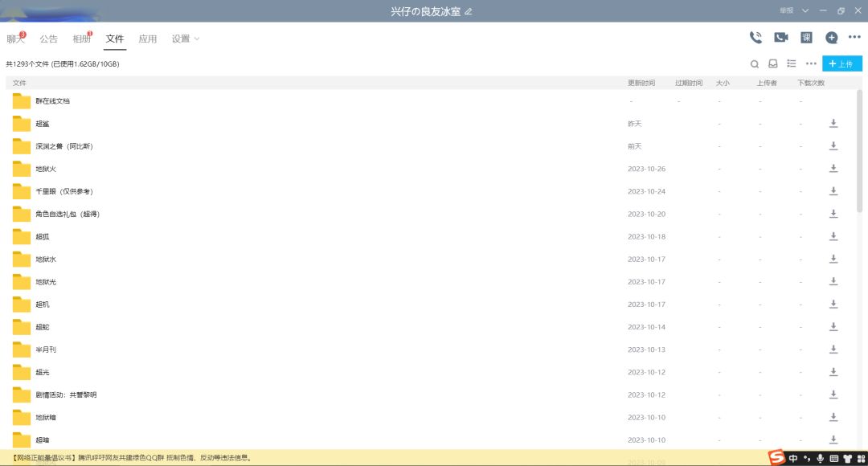Download the 半月刊 folder

(833, 349)
